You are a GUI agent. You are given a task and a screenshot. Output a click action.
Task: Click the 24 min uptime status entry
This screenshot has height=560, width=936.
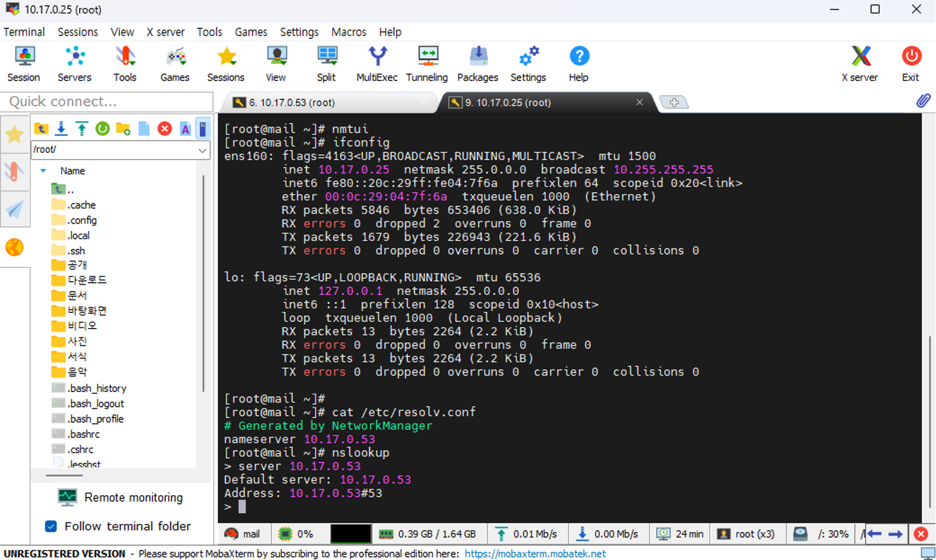(x=680, y=534)
